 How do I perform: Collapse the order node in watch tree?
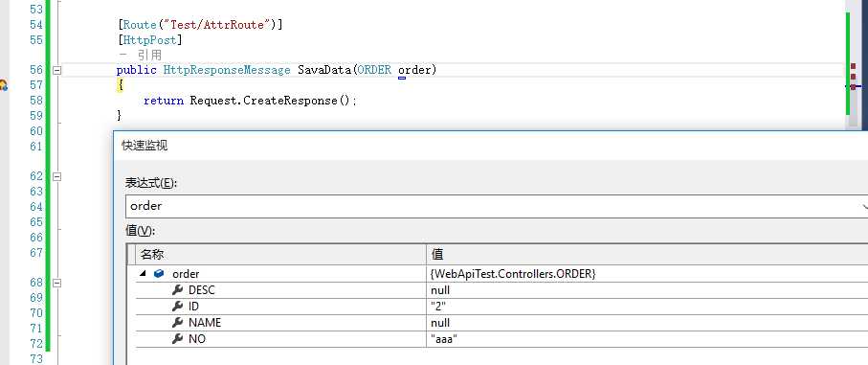point(144,274)
